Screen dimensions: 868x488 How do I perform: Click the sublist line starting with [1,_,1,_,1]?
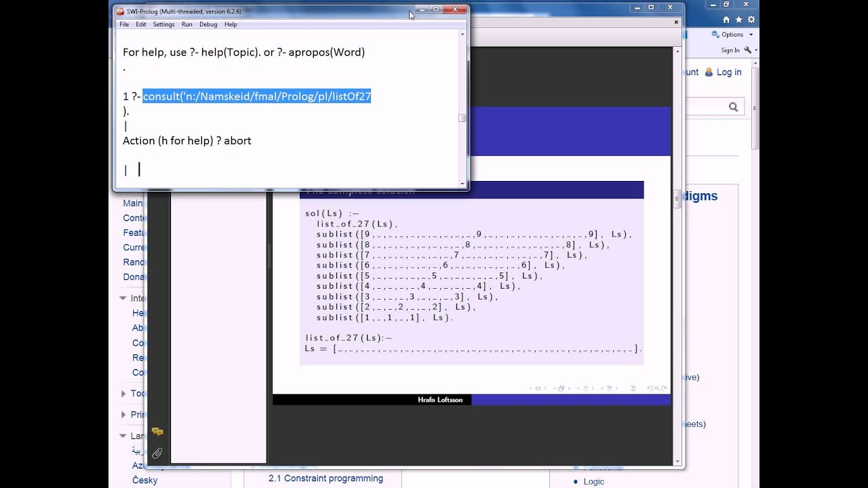click(x=384, y=317)
